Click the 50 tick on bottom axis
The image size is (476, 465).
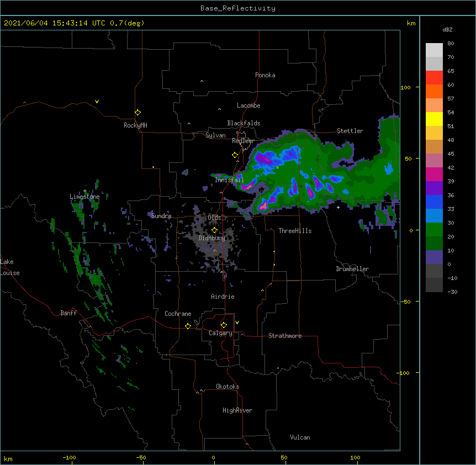(284, 457)
